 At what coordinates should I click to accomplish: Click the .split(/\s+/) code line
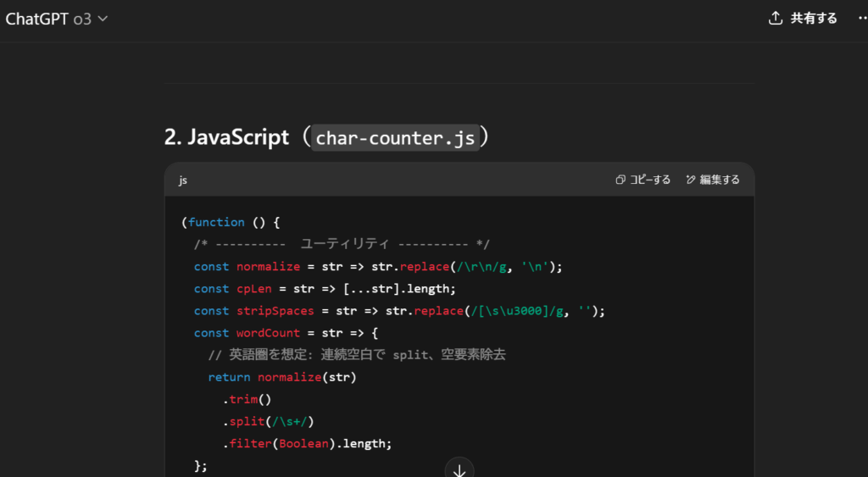click(x=269, y=422)
